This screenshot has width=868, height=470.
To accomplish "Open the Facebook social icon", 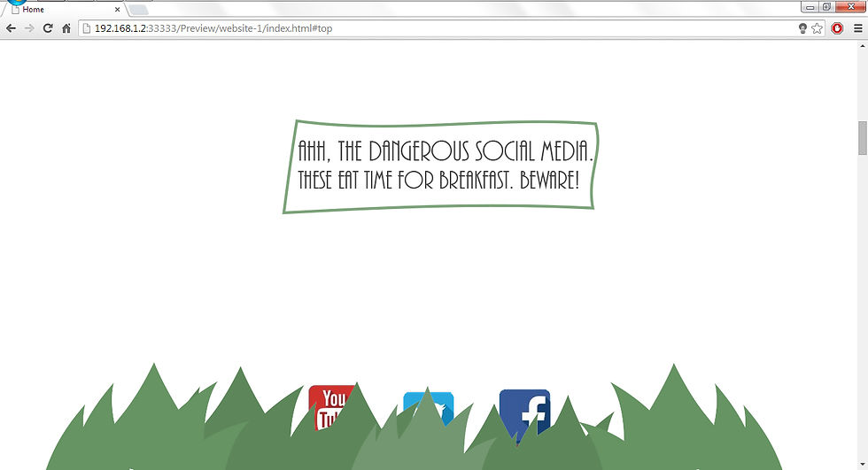I will pos(524,412).
